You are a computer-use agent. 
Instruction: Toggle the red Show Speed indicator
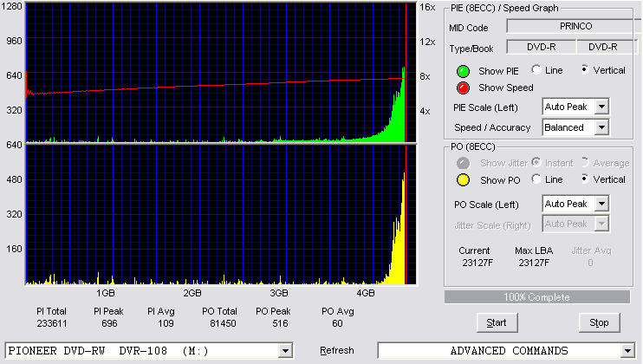[463, 88]
